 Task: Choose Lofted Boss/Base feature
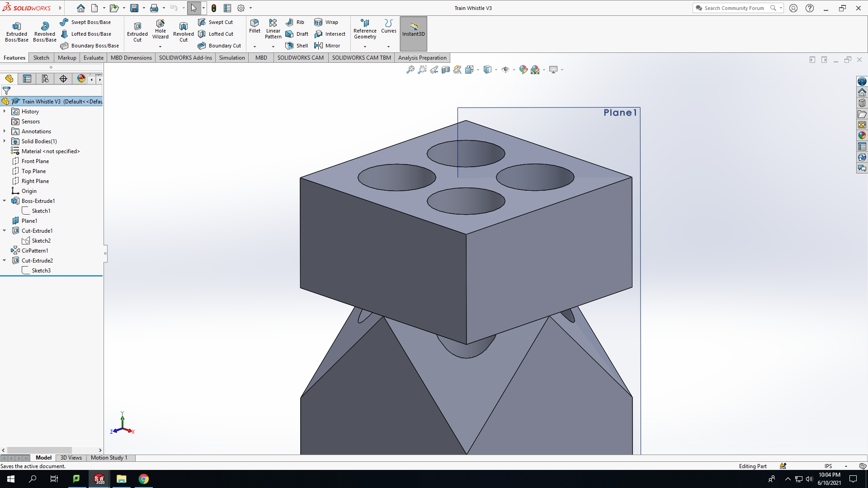[86, 34]
